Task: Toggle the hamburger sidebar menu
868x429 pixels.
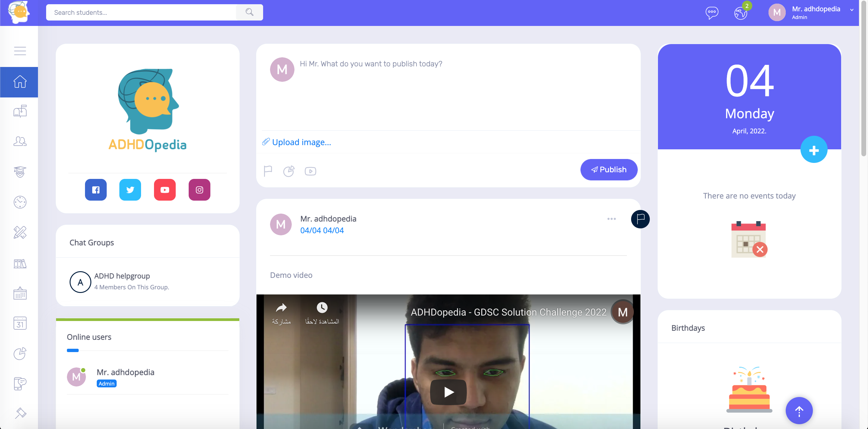Action: click(20, 51)
